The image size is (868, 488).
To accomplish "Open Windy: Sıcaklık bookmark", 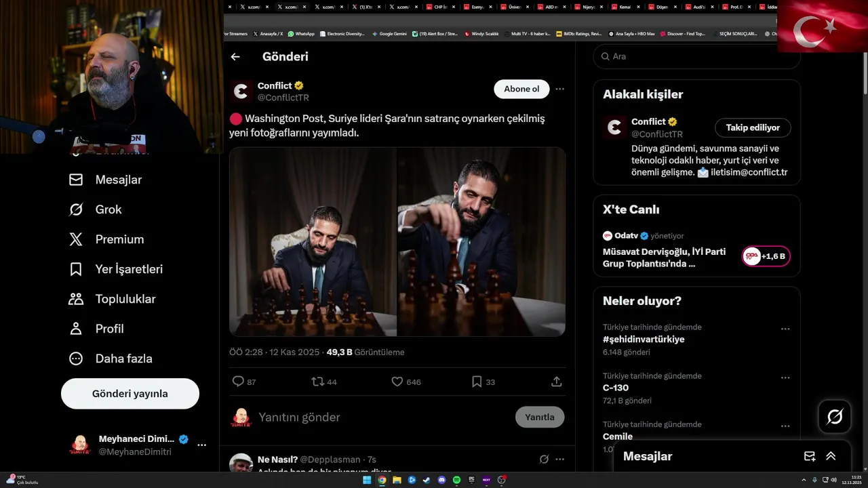I will (481, 34).
